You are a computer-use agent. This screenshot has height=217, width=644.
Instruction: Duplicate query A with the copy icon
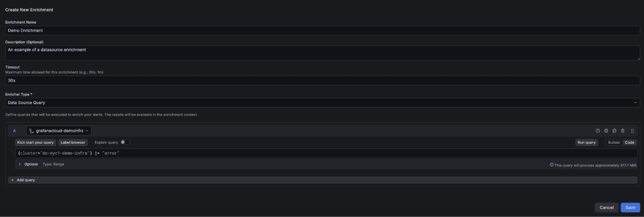pyautogui.click(x=614, y=131)
